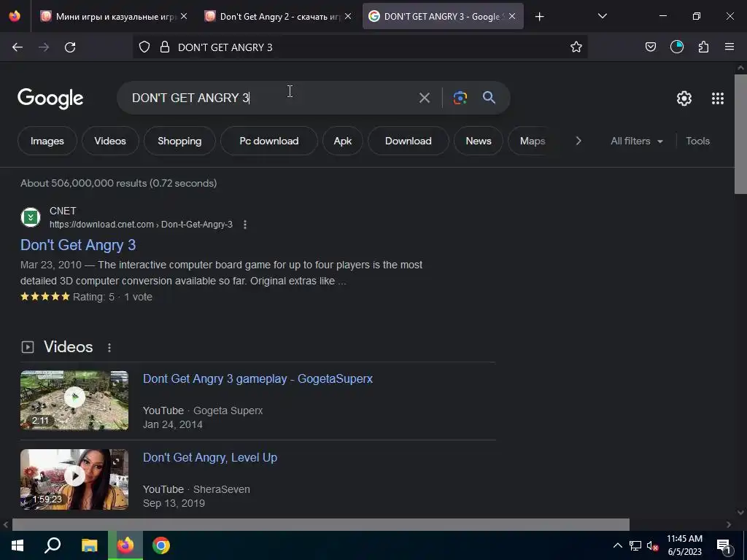Focus the Google search input field
This screenshot has width=747, height=560.
[x=271, y=98]
